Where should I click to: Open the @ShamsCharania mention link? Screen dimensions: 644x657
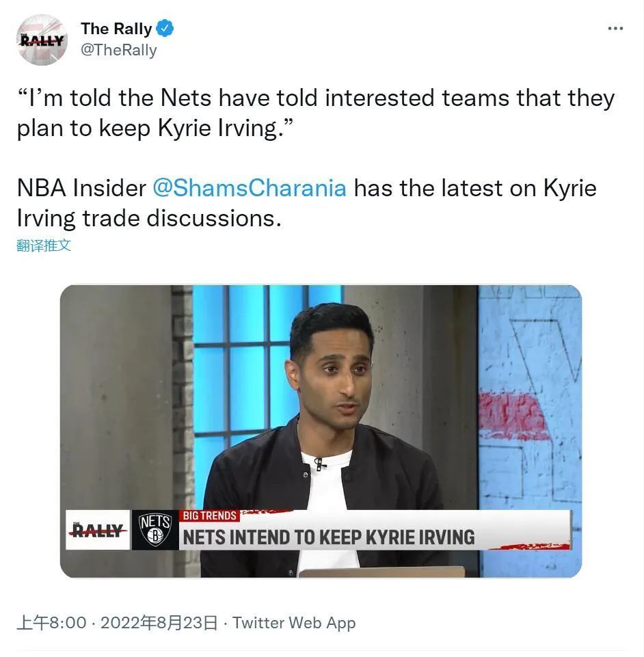point(250,188)
